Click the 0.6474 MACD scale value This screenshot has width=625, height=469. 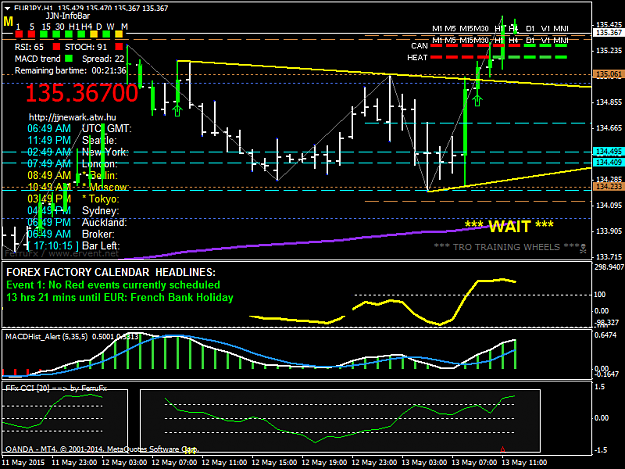(605, 336)
